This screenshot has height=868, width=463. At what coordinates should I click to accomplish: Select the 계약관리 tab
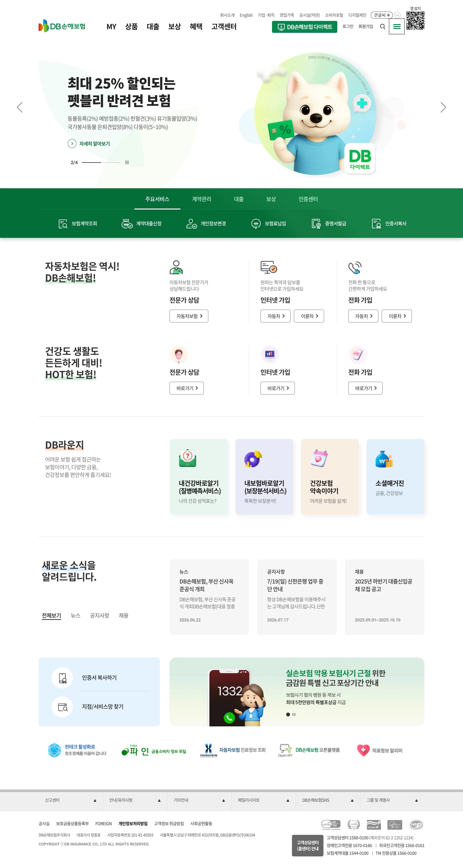[x=201, y=199]
